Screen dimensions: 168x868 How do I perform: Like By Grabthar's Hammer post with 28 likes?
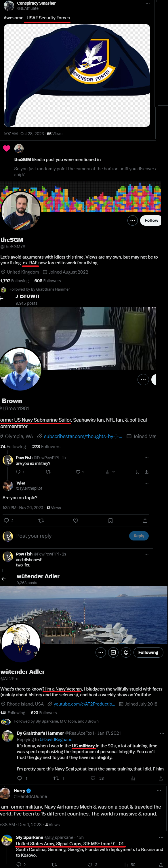click(x=93, y=778)
